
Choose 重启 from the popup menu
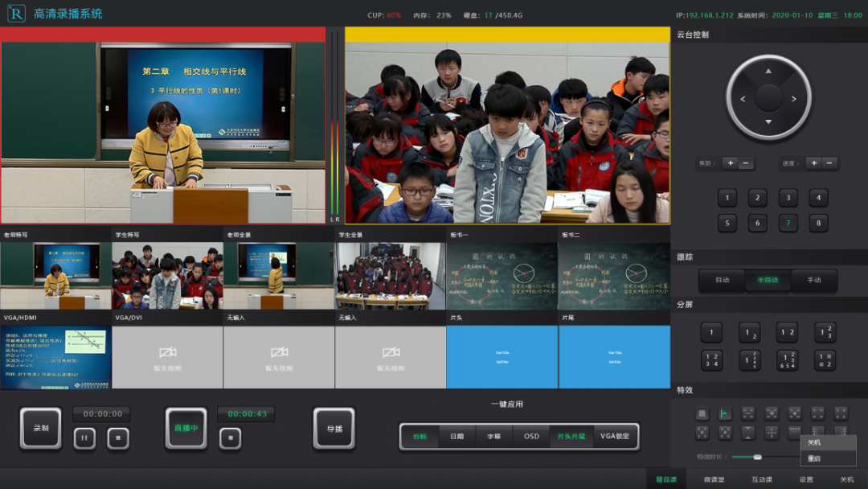pyautogui.click(x=814, y=458)
